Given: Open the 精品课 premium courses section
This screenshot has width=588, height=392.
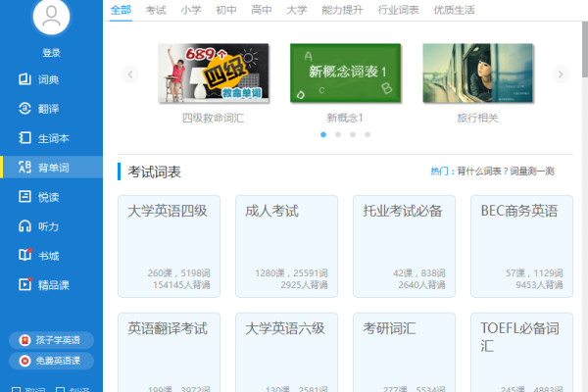Looking at the screenshot, I should pos(51,285).
